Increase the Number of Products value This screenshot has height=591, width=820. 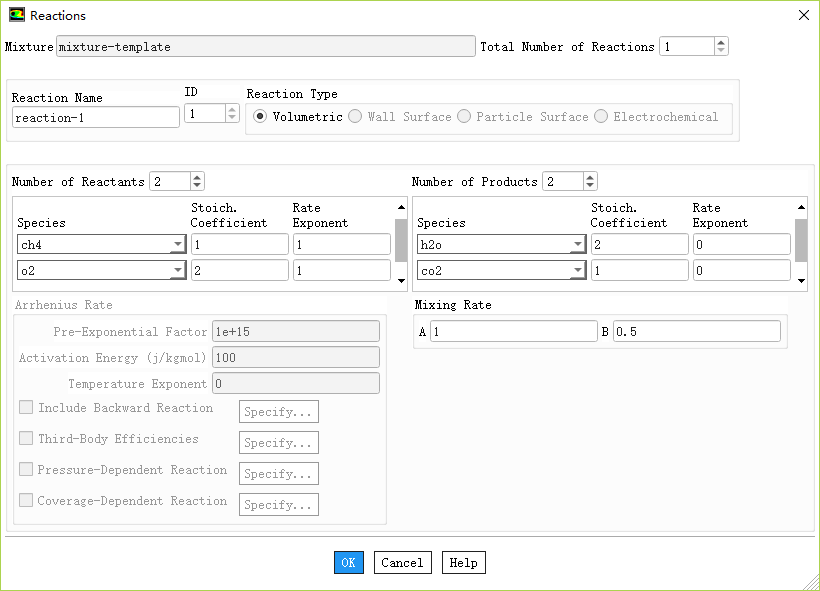point(590,177)
